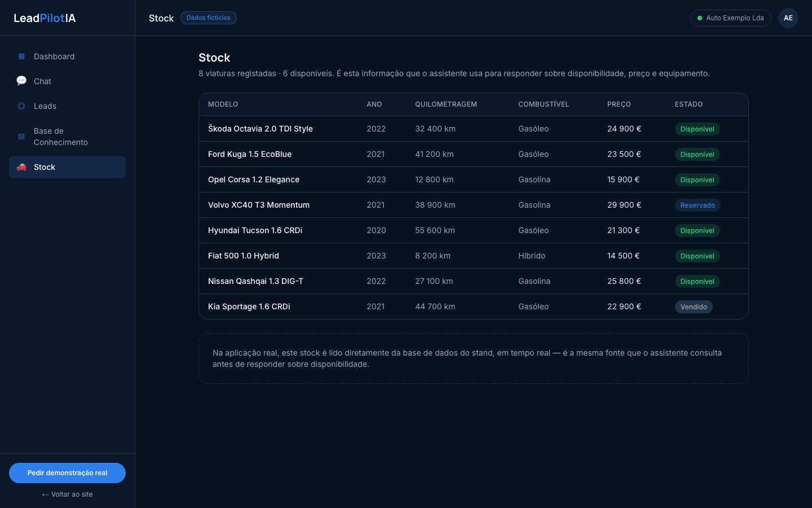The image size is (812, 508).
Task: Click the 44 700 km mileage cell
Action: [435, 306]
